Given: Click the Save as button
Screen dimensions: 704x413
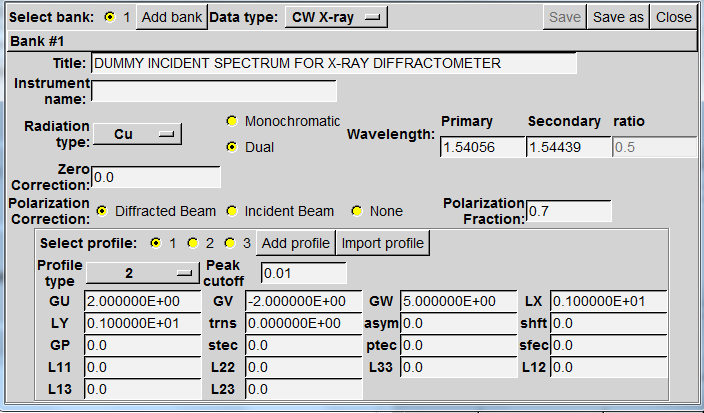Looking at the screenshot, I should tap(618, 17).
